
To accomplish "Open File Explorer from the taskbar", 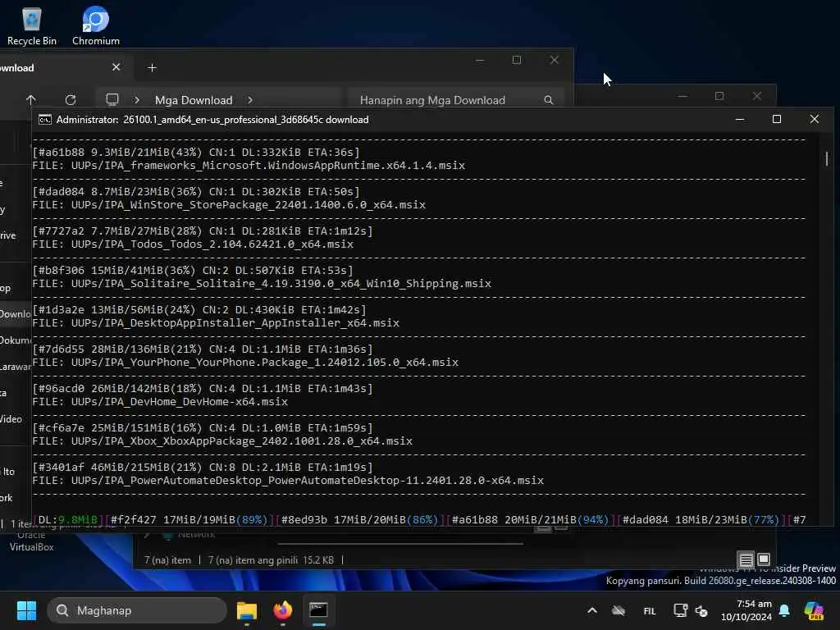I will (247, 610).
